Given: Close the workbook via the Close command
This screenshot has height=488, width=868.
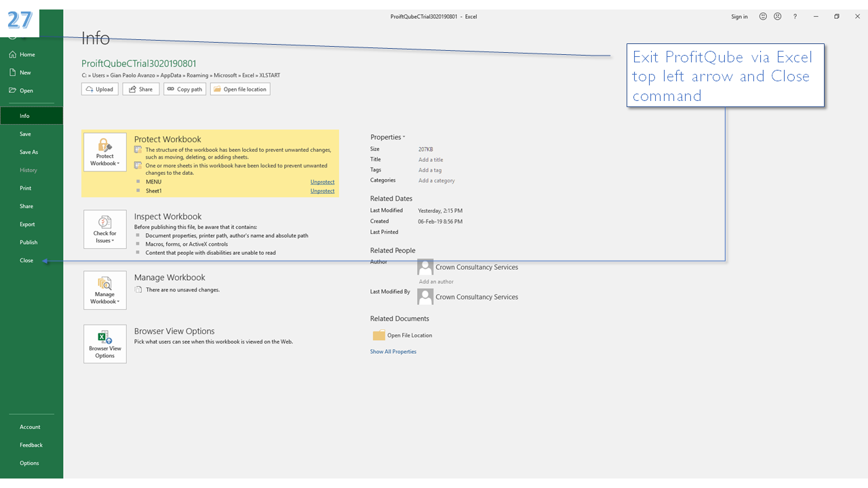Looking at the screenshot, I should pos(26,260).
